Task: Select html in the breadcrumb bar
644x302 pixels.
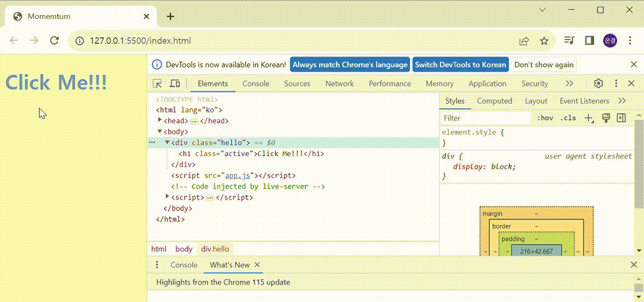Action: 159,249
